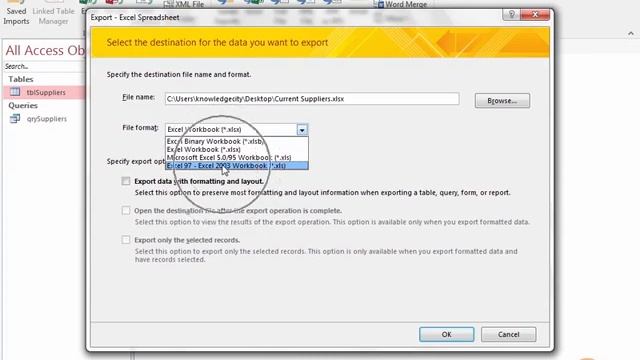Close the Export - Excel Spreadsheet dialog
The height and width of the screenshot is (360, 640).
[535, 15]
